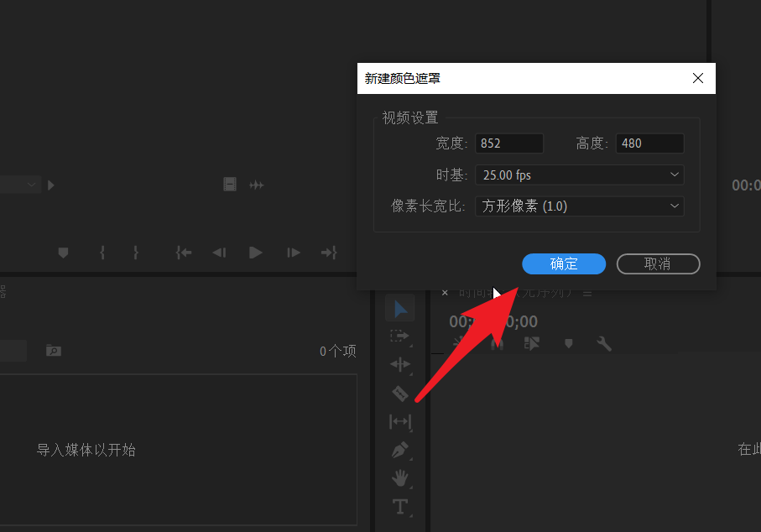Pick the Ripple Edit tool
The height and width of the screenshot is (532, 761).
[x=400, y=364]
